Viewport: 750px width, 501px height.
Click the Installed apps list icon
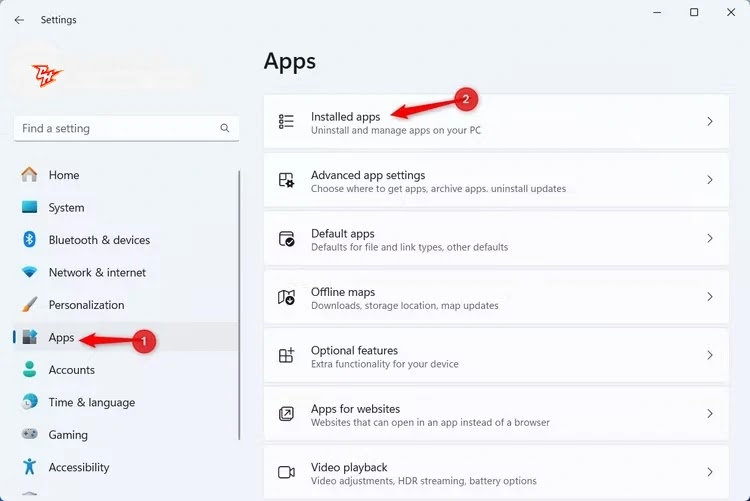click(286, 122)
